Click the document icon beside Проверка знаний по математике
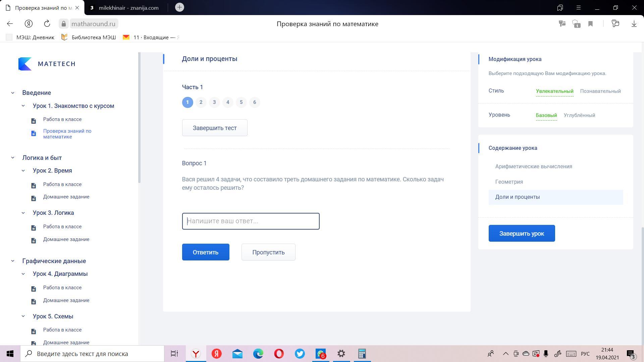 34,134
